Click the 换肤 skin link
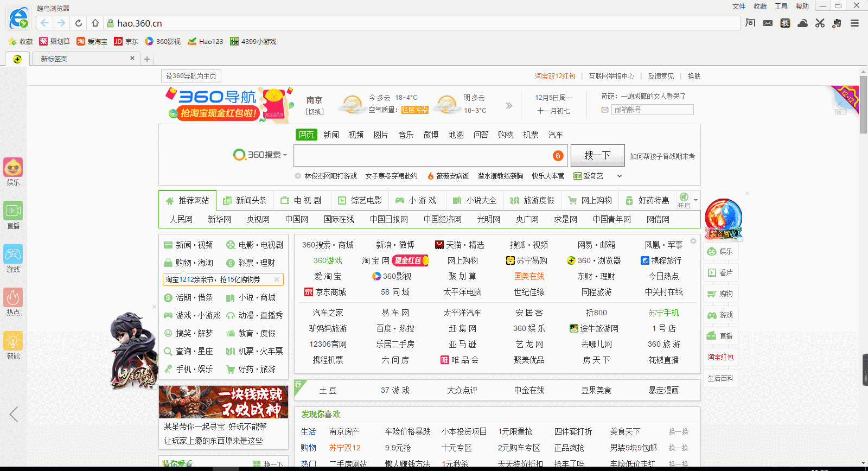Screen dimensions: 868x471 (694, 76)
